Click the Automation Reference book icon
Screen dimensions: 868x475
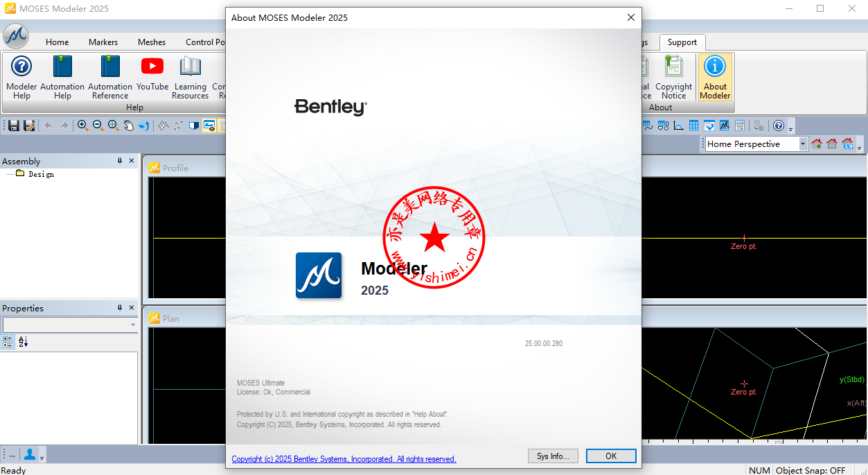tap(110, 76)
